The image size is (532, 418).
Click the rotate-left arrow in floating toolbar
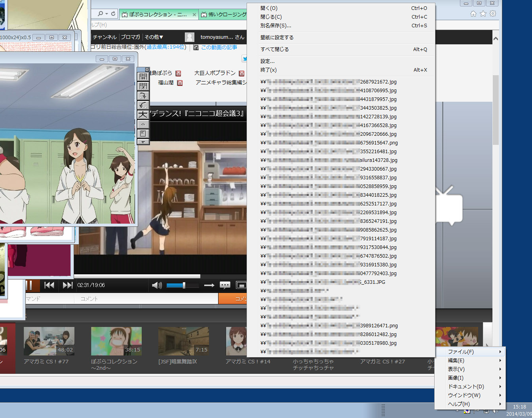tap(143, 105)
